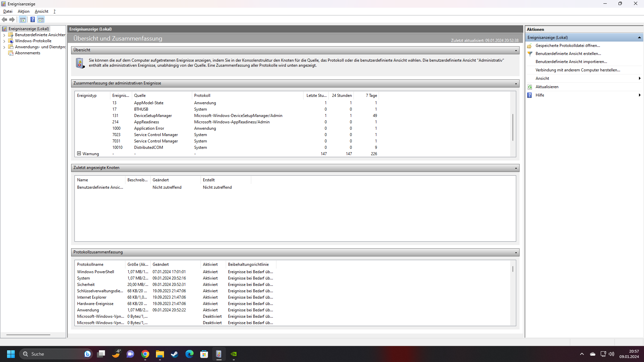Click Benutzerdefinierte Ansicht importieren action

click(x=571, y=62)
